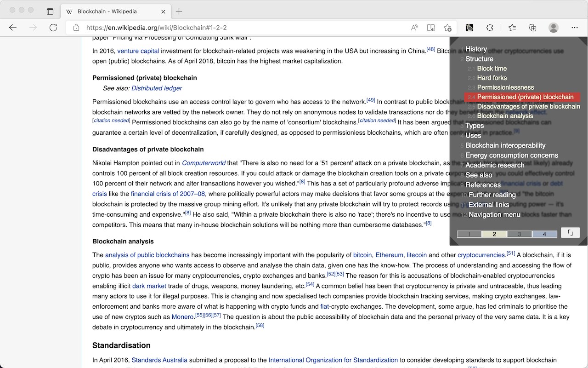Open the fiat link
Image resolution: width=588 pixels, height=368 pixels.
click(325, 307)
